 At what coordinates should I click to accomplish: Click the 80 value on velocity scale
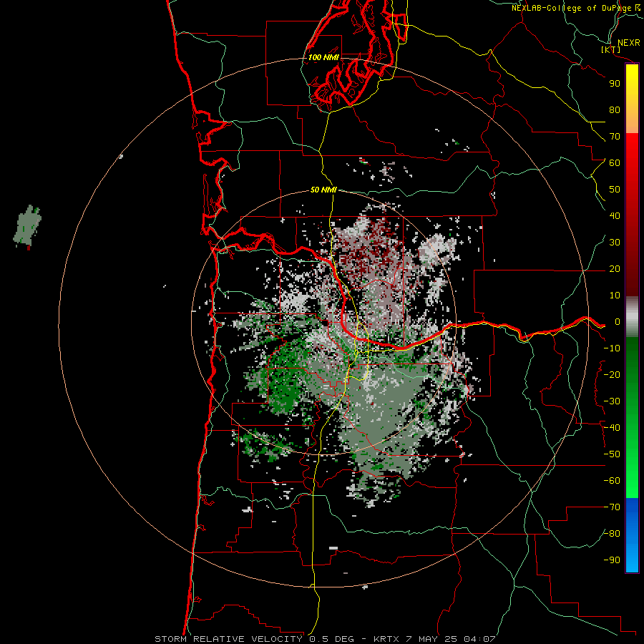pos(615,110)
